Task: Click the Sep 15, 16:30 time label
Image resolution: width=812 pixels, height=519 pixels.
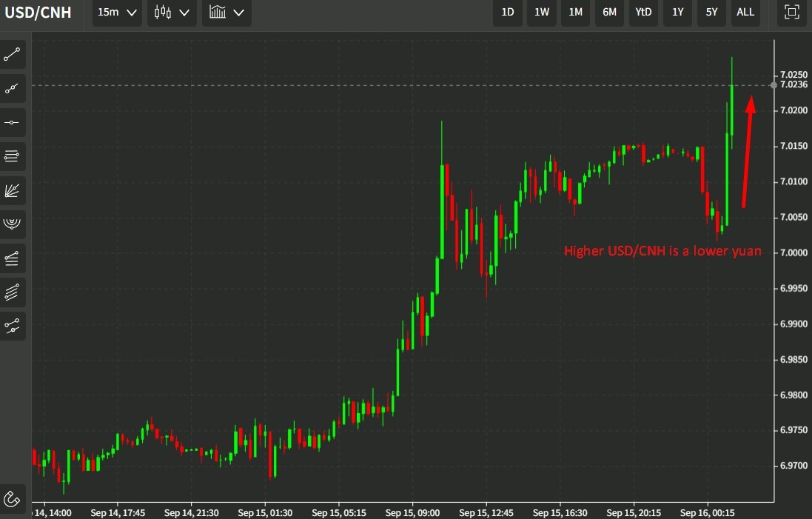Action: (x=560, y=513)
